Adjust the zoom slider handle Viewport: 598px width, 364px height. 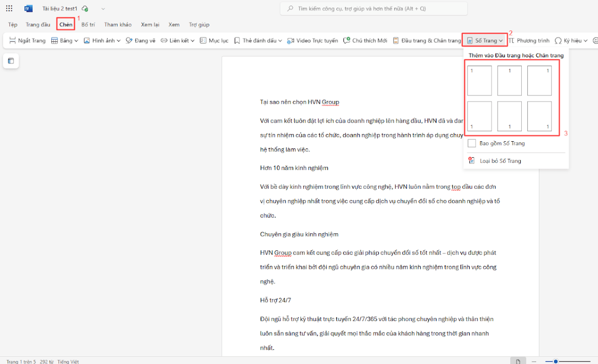555,361
